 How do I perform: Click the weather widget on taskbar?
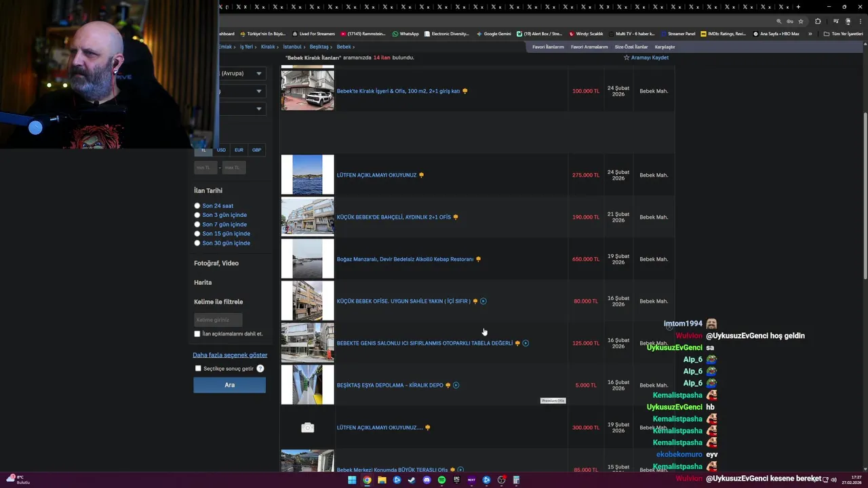19,480
